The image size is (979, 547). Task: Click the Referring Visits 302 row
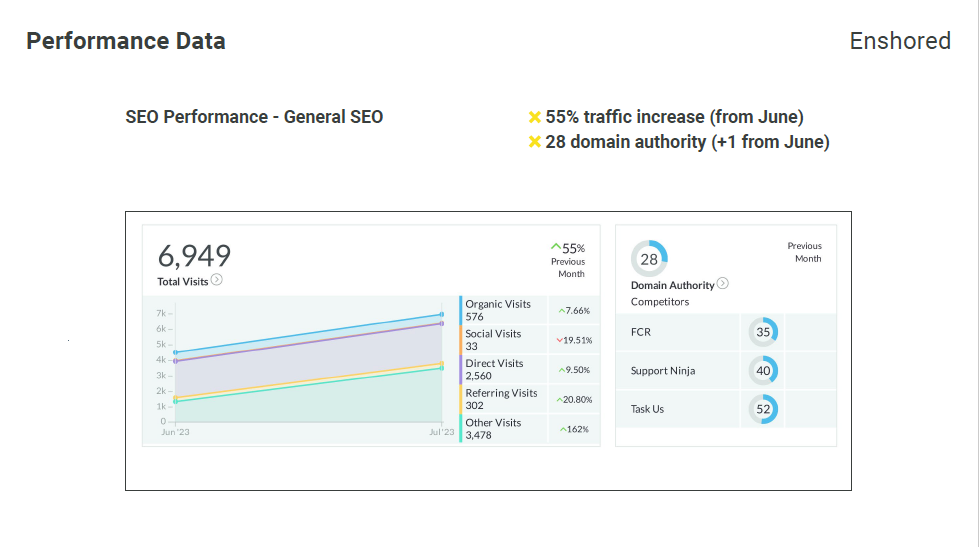[x=529, y=399]
